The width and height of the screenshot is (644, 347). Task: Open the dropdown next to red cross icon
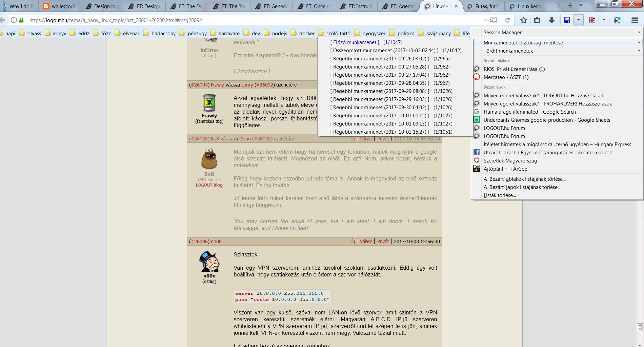point(604,20)
